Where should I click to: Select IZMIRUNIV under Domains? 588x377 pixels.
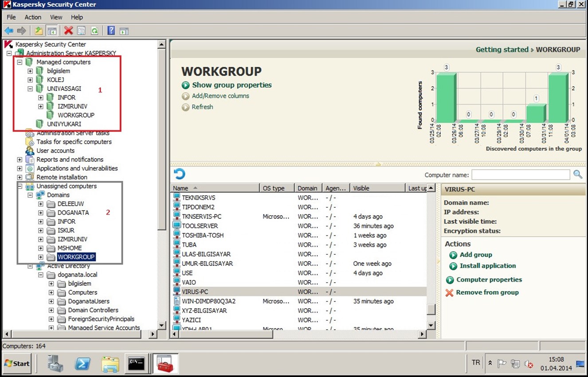(72, 239)
